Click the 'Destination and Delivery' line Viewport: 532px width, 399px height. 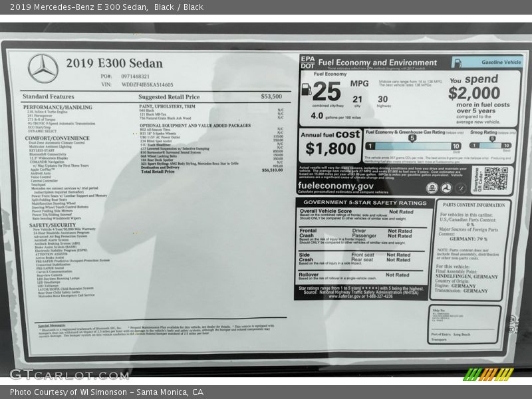pyautogui.click(x=160, y=168)
